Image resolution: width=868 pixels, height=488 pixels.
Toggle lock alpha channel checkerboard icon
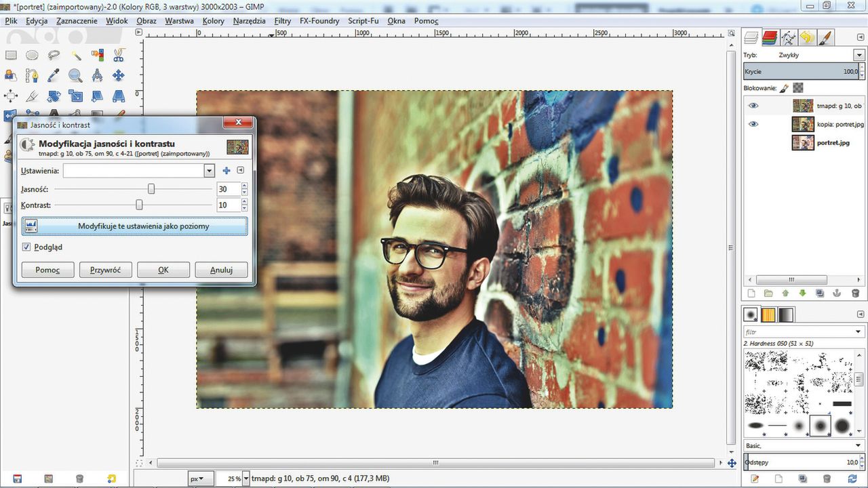pos(799,88)
